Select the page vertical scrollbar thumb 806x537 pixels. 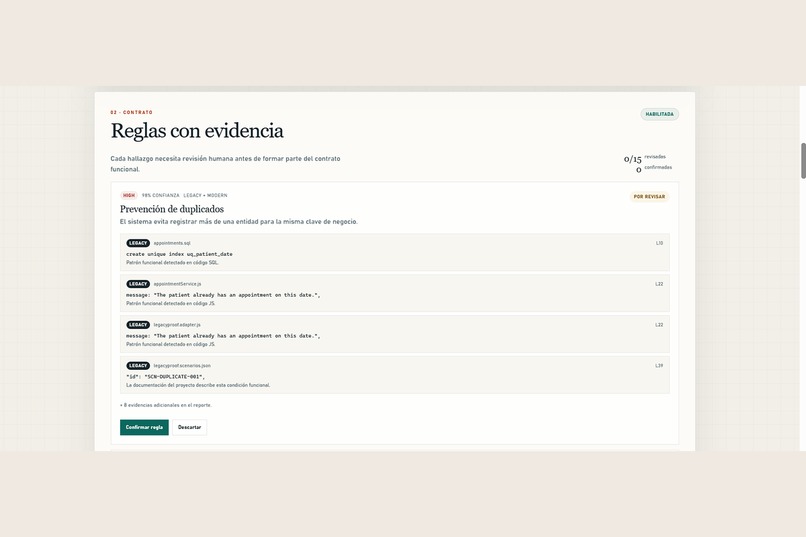click(803, 161)
